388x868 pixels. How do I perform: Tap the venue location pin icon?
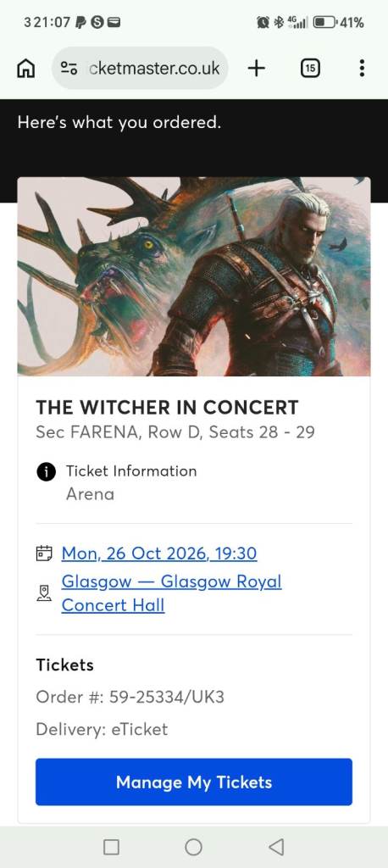click(x=44, y=593)
